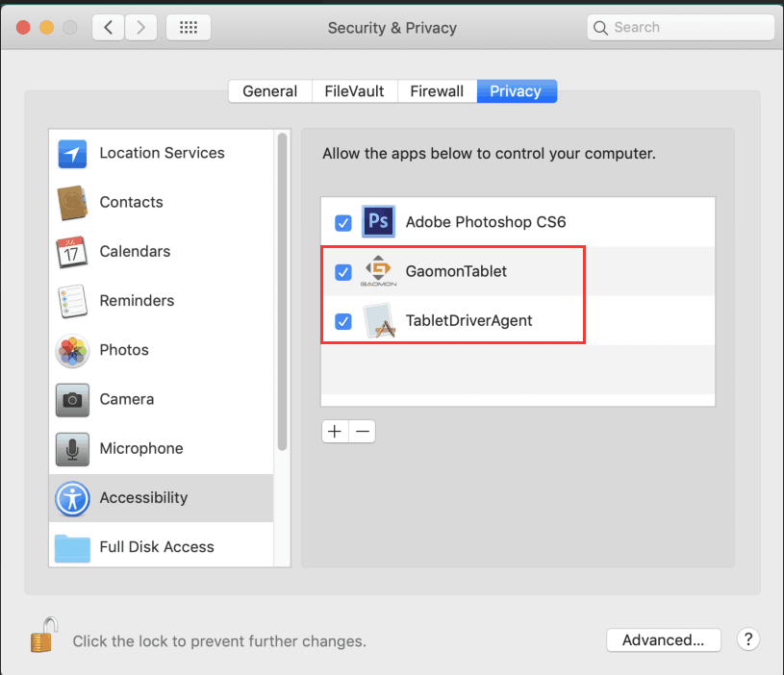Click the Reminders list icon
Viewport: 784px width, 675px height.
[72, 301]
